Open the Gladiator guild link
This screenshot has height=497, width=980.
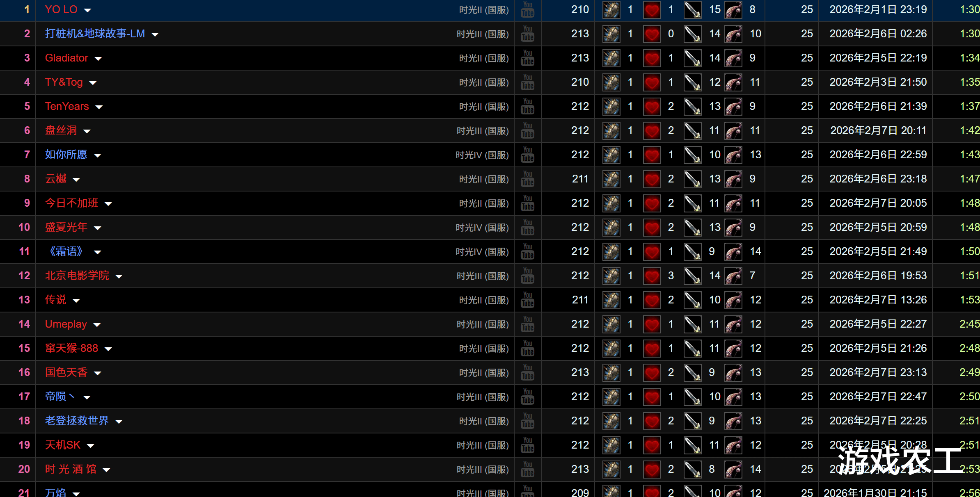click(x=66, y=58)
